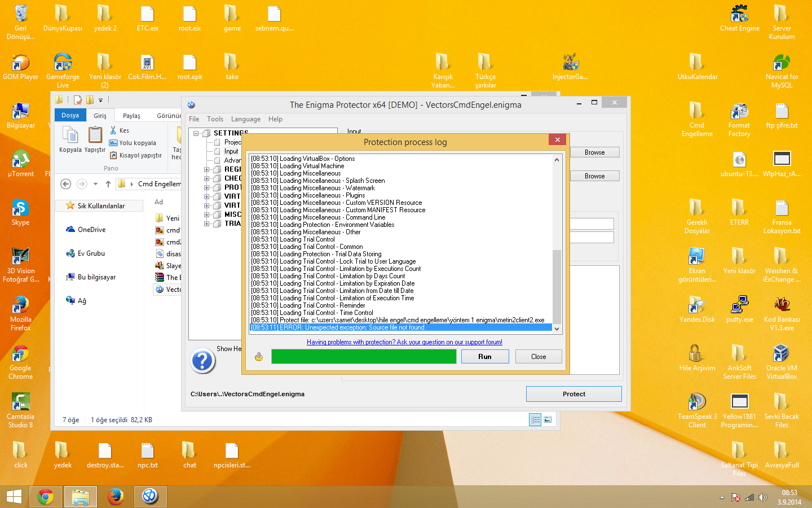Open the Help menu in Enigma Protector

click(275, 119)
